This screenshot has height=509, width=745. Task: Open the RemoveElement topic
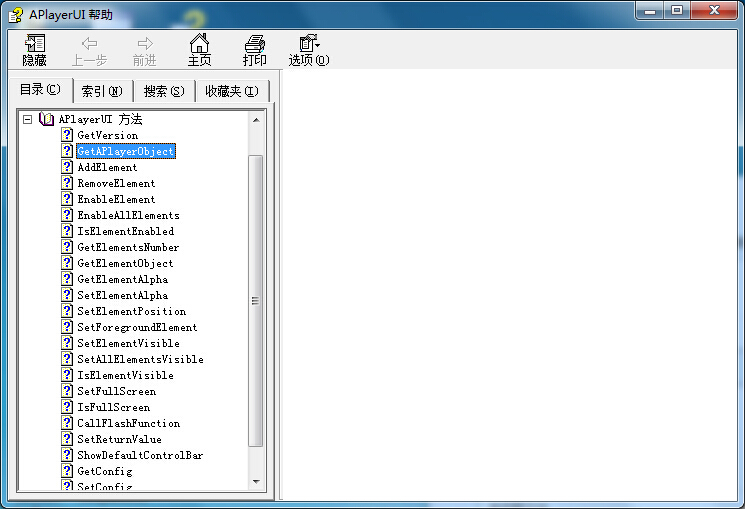pyautogui.click(x=116, y=183)
